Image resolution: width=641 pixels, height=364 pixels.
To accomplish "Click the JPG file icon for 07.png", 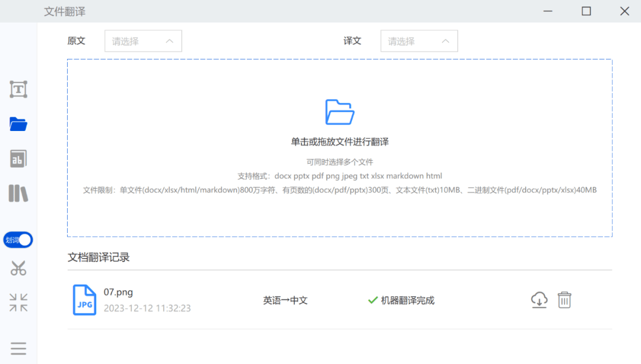I will [x=84, y=300].
